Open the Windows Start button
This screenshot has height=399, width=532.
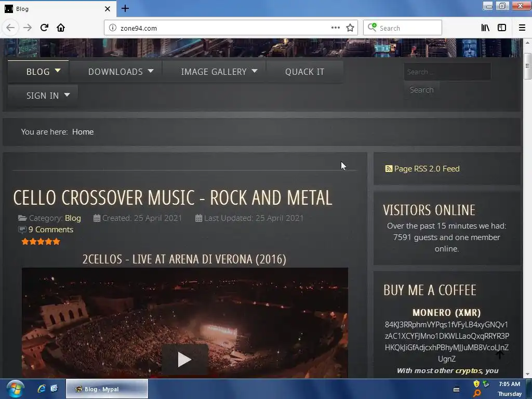coord(15,389)
